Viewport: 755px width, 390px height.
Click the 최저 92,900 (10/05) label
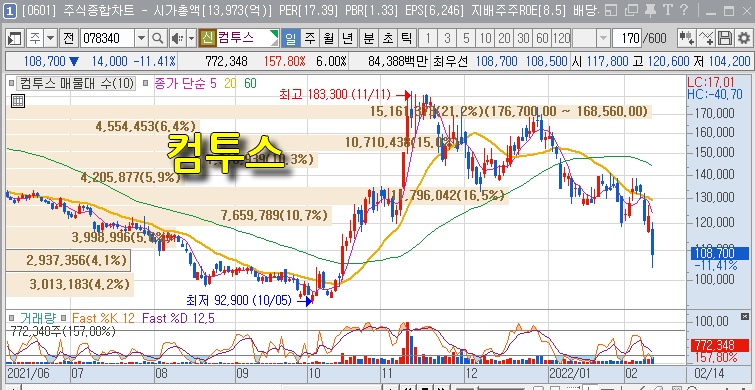click(x=239, y=300)
